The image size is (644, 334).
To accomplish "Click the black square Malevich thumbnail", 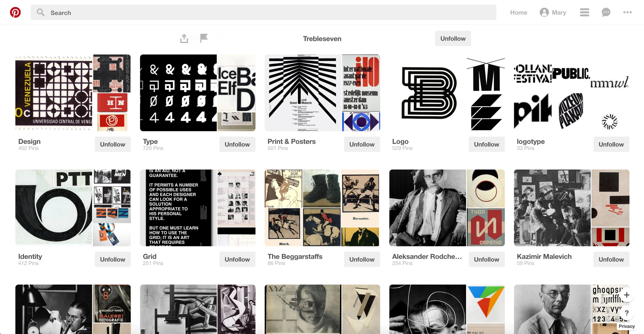I will tap(610, 198).
